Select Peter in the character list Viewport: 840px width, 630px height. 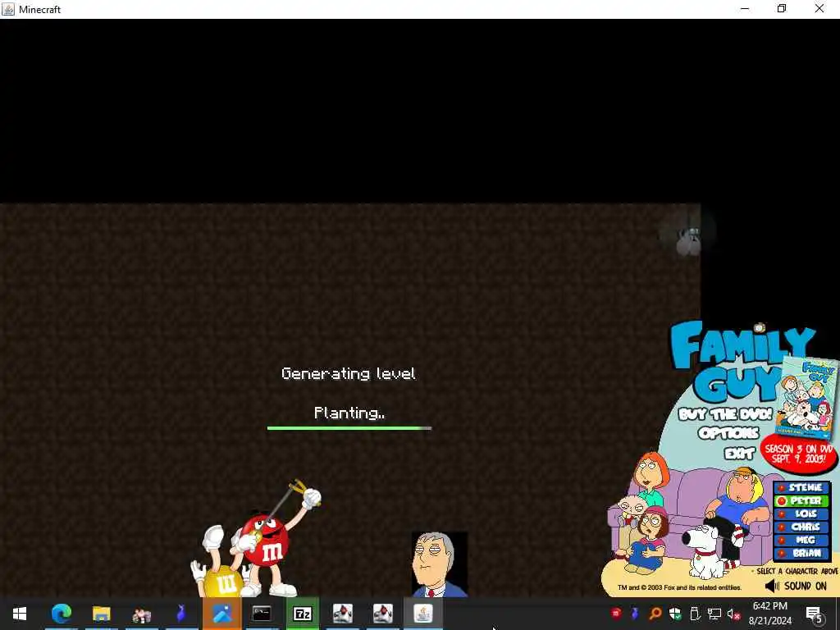click(801, 501)
